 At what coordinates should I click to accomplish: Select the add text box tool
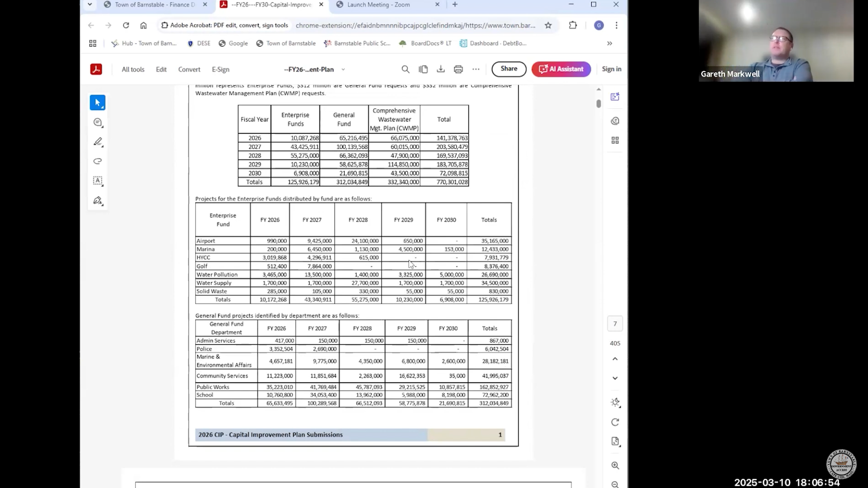pyautogui.click(x=98, y=181)
